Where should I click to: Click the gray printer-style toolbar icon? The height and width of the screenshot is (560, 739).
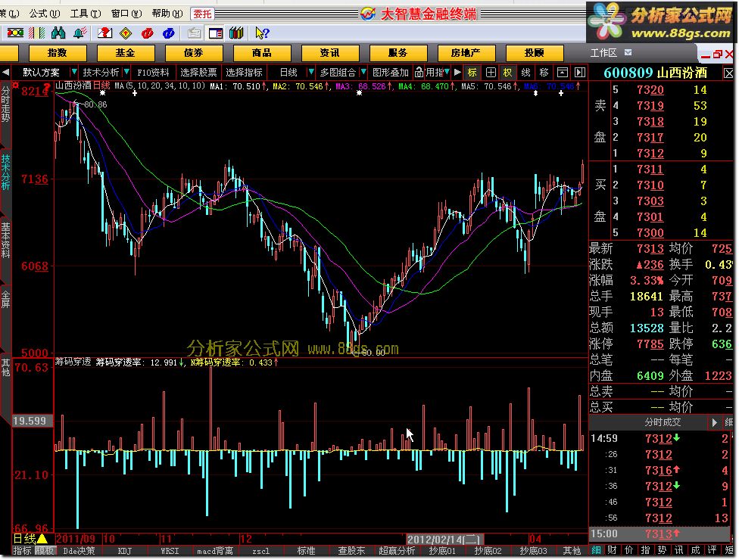click(194, 33)
